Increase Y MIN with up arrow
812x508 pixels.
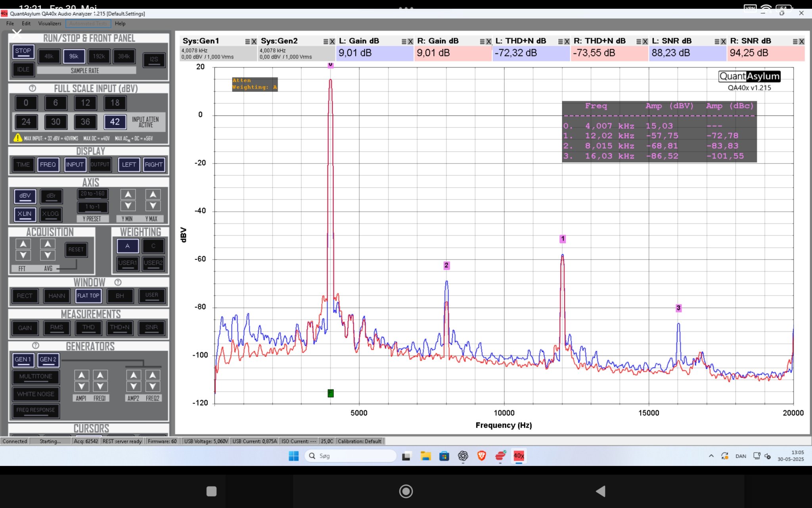pyautogui.click(x=128, y=194)
